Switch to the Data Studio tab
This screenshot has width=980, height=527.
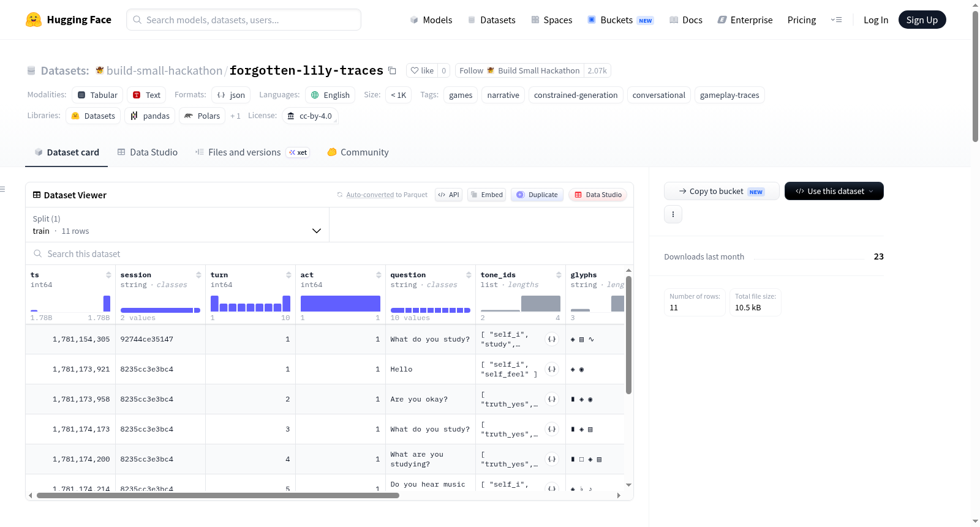148,152
